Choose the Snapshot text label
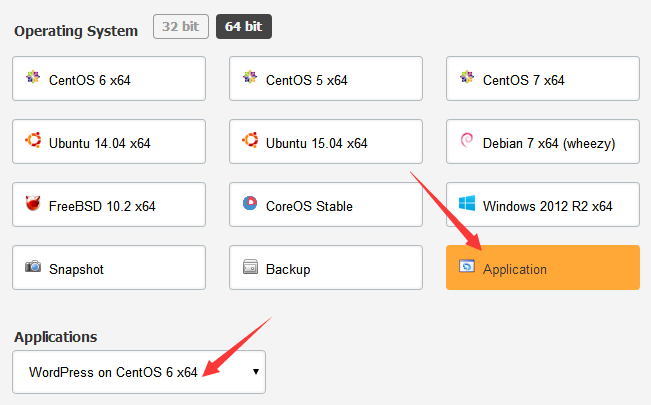This screenshot has height=405, width=651. pos(76,269)
